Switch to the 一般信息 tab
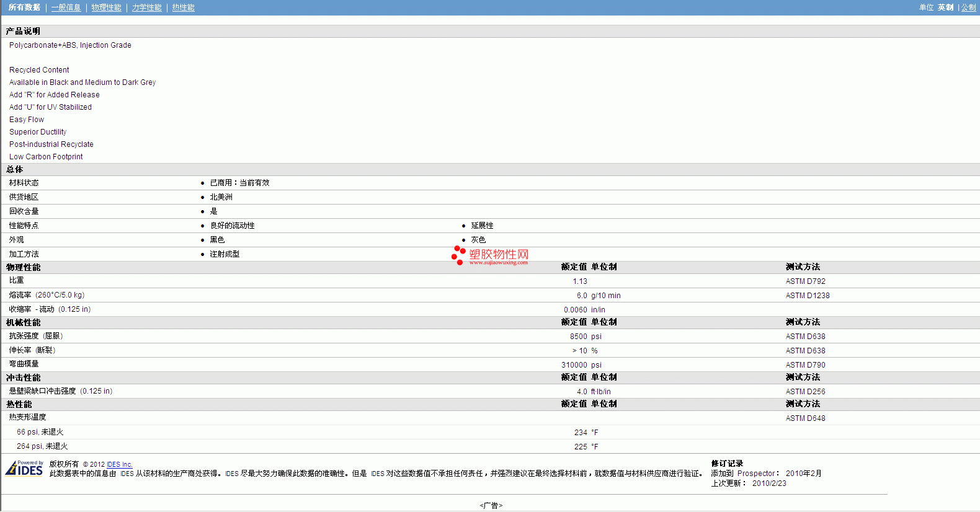The image size is (980, 512). click(x=66, y=7)
